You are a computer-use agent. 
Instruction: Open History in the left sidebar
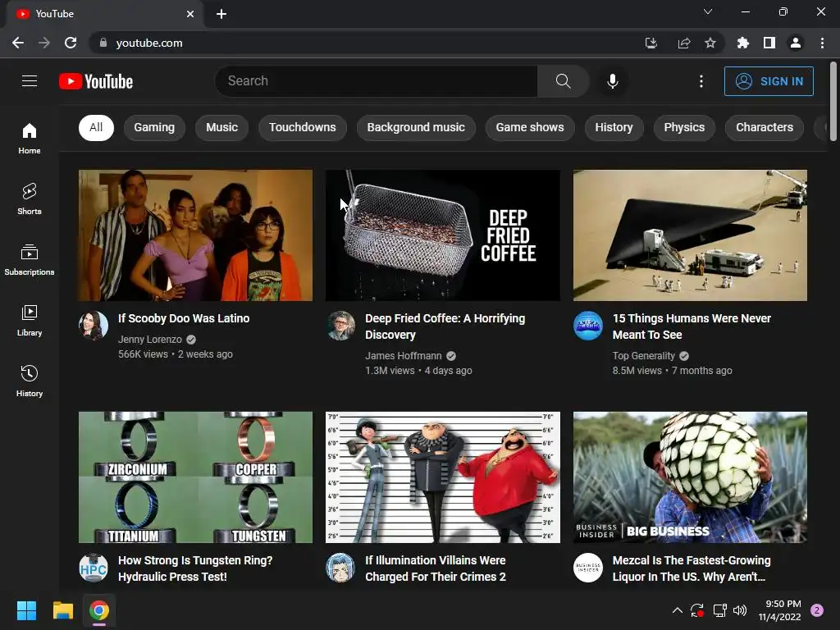pos(30,381)
